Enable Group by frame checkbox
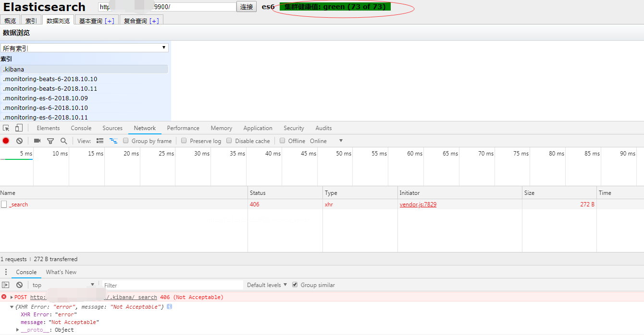Viewport: 644px width, 336px height. click(x=126, y=141)
